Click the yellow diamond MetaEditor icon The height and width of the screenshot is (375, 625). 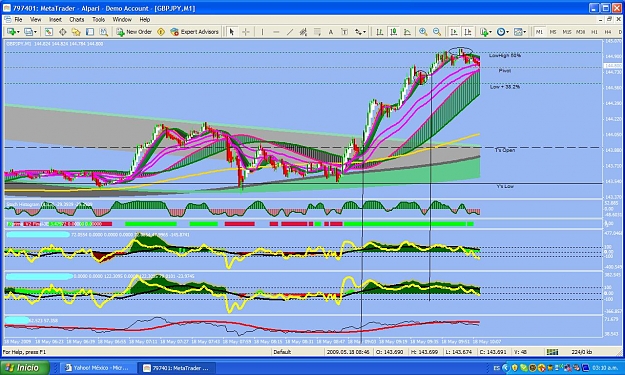point(161,32)
